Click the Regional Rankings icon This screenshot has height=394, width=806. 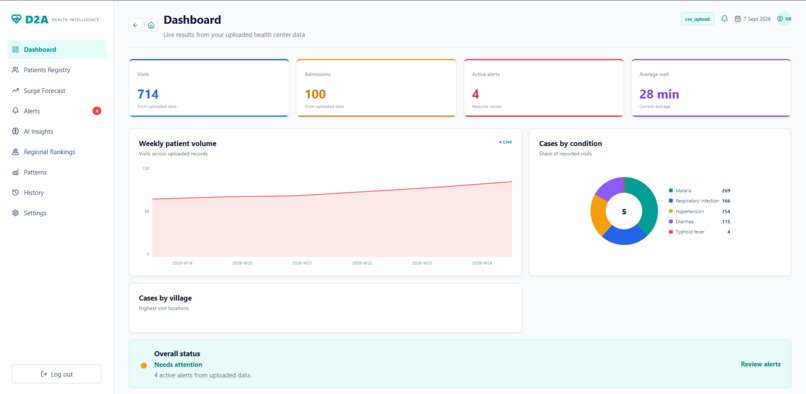point(15,152)
